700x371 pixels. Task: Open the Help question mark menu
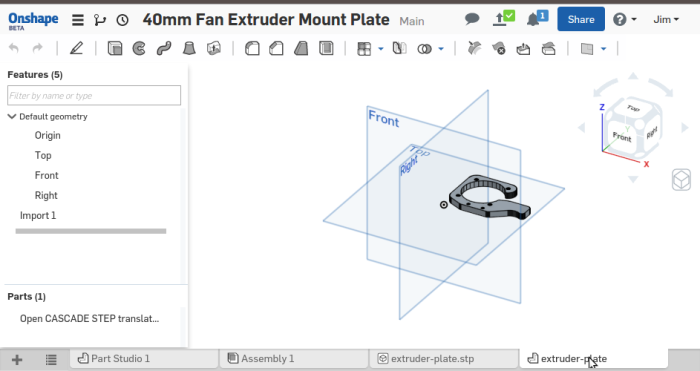point(624,20)
